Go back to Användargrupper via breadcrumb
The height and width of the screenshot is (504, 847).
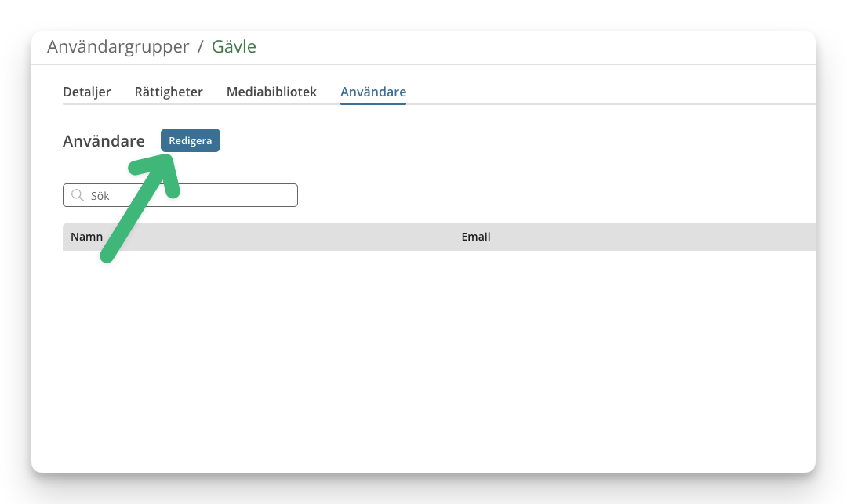[118, 46]
